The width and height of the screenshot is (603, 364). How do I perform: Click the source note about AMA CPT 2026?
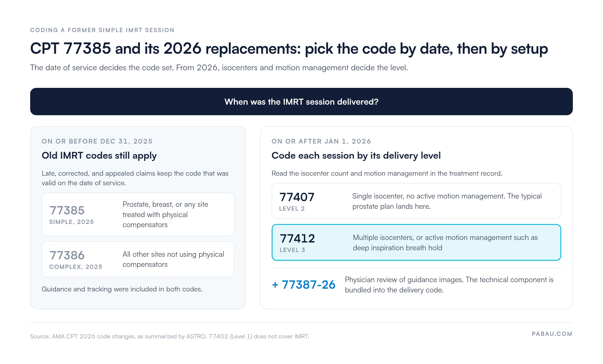click(x=170, y=336)
